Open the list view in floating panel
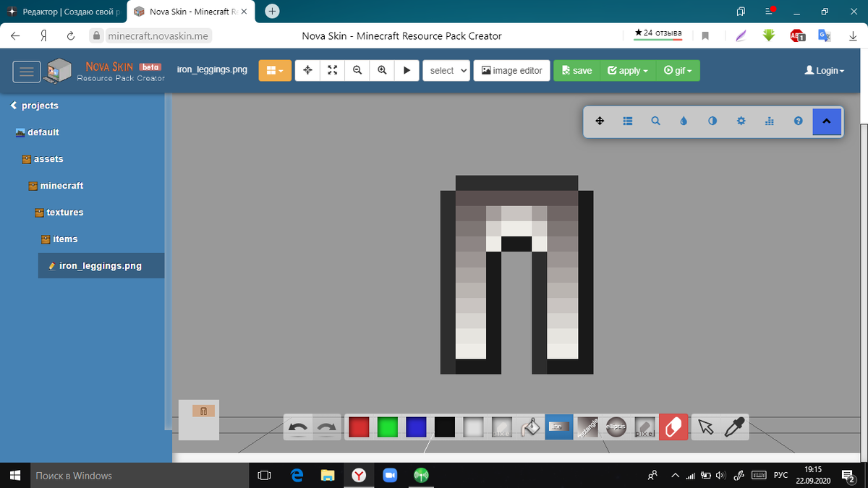 [x=627, y=121]
